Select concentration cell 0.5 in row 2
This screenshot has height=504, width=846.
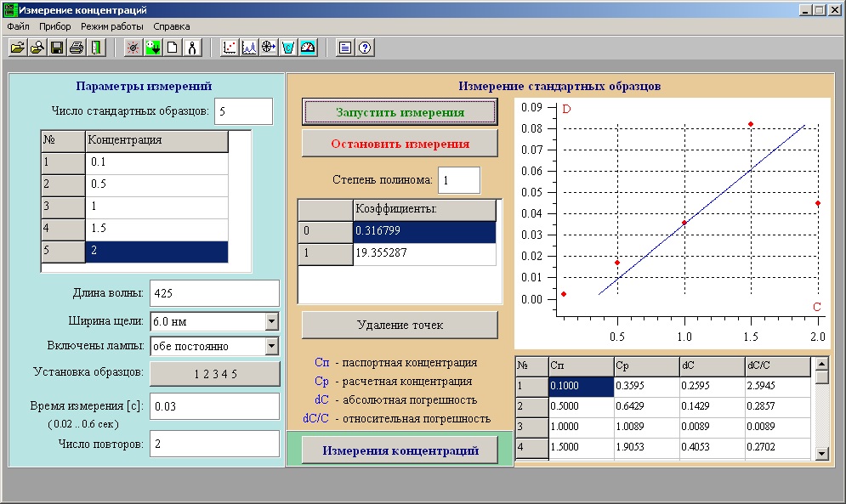pos(156,184)
